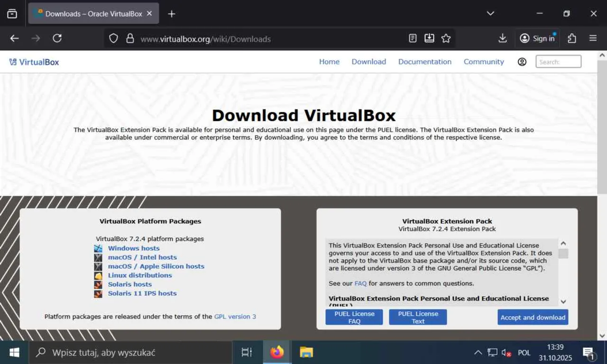The height and width of the screenshot is (364, 607).
Task: Open Firefox tab overview icon
Action: (x=12, y=14)
